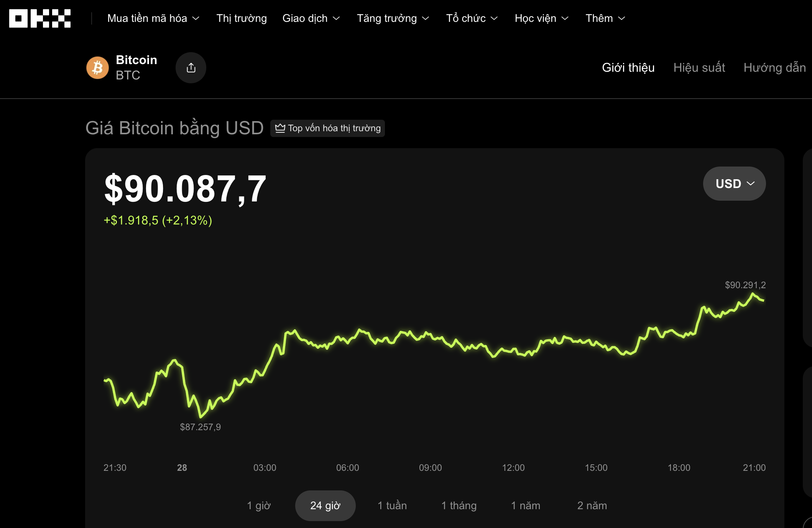Expand the Học viện dropdown
Image resolution: width=812 pixels, height=528 pixels.
coord(541,18)
